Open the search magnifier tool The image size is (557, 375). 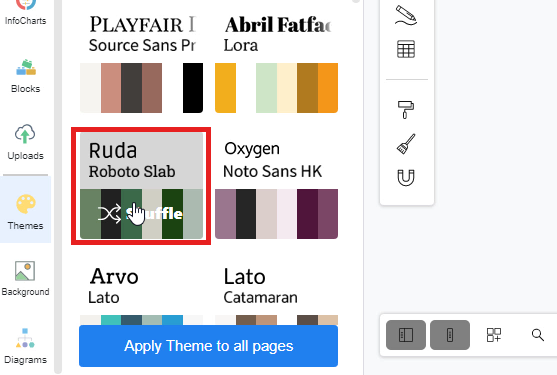tap(538, 335)
